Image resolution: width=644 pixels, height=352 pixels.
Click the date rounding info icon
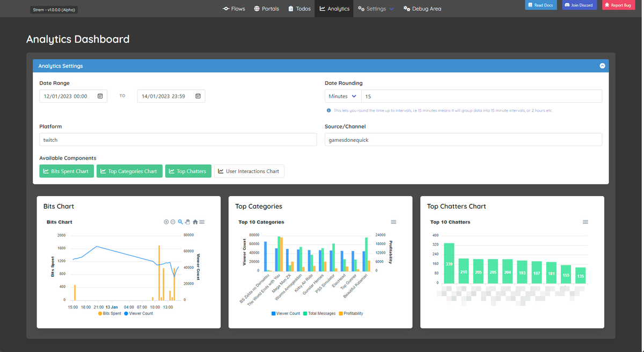[x=329, y=111]
